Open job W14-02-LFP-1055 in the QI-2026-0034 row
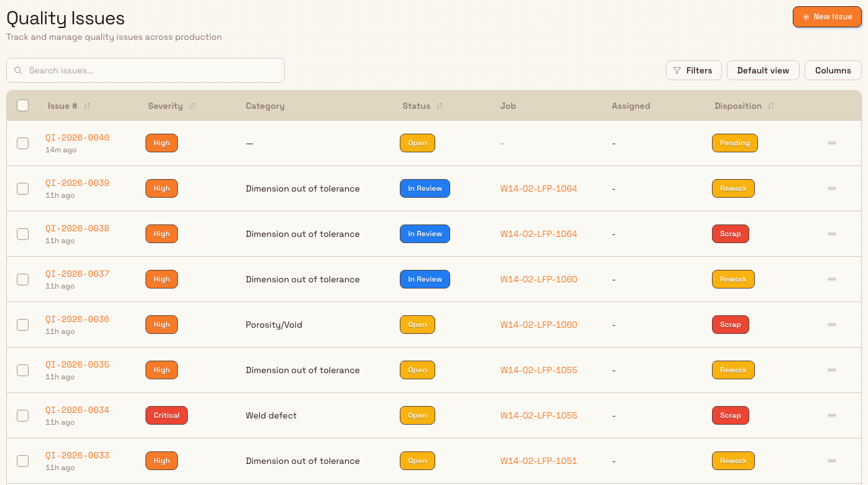Image resolution: width=868 pixels, height=485 pixels. 538,415
